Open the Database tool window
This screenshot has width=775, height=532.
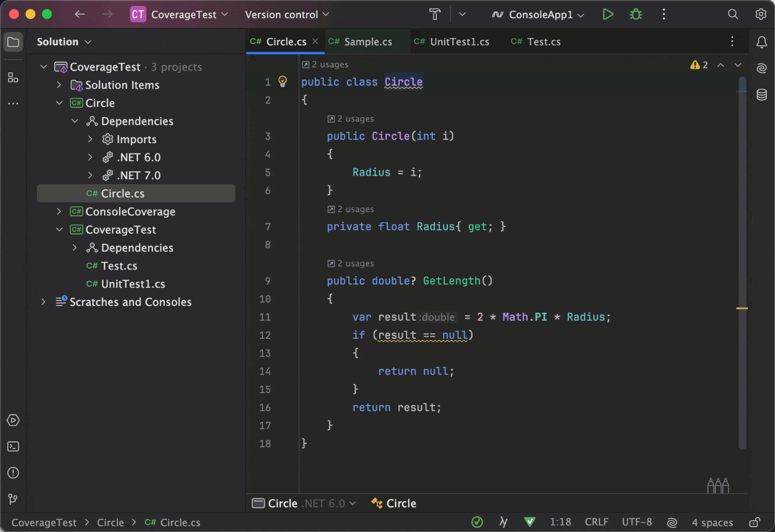[762, 95]
